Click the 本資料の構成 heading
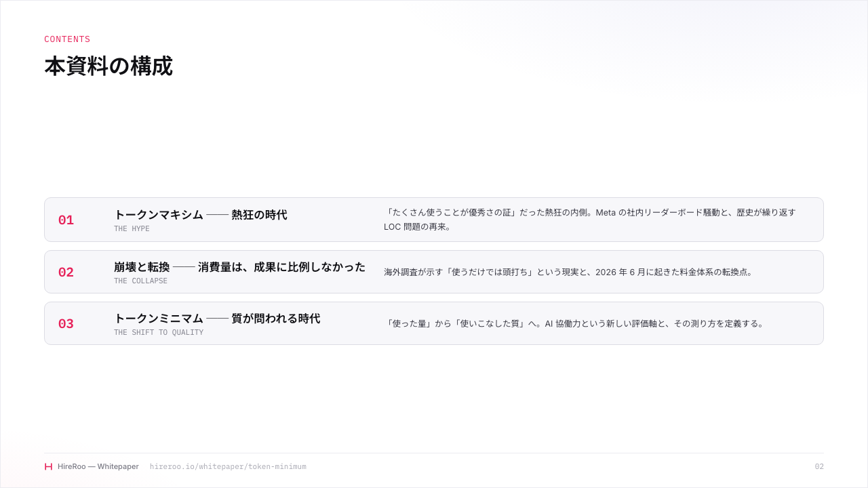 point(108,66)
